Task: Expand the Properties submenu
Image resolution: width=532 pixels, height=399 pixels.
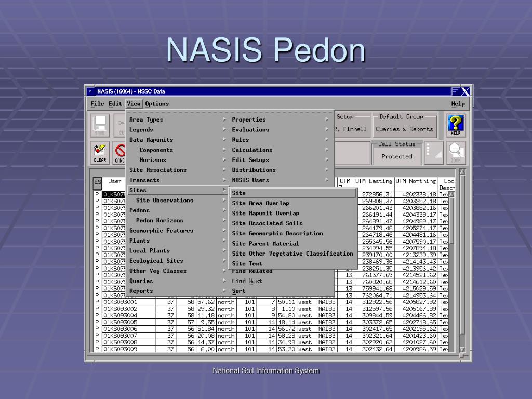Action: pos(280,119)
